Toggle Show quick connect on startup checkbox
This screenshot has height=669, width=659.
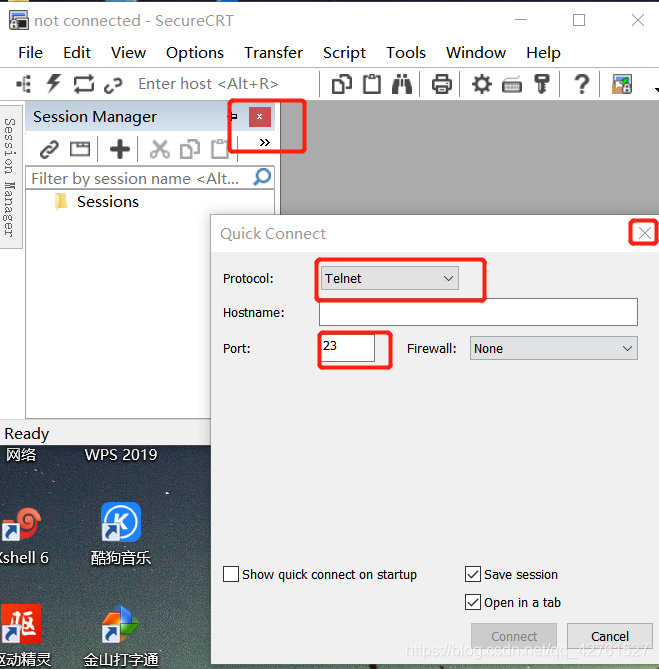231,574
